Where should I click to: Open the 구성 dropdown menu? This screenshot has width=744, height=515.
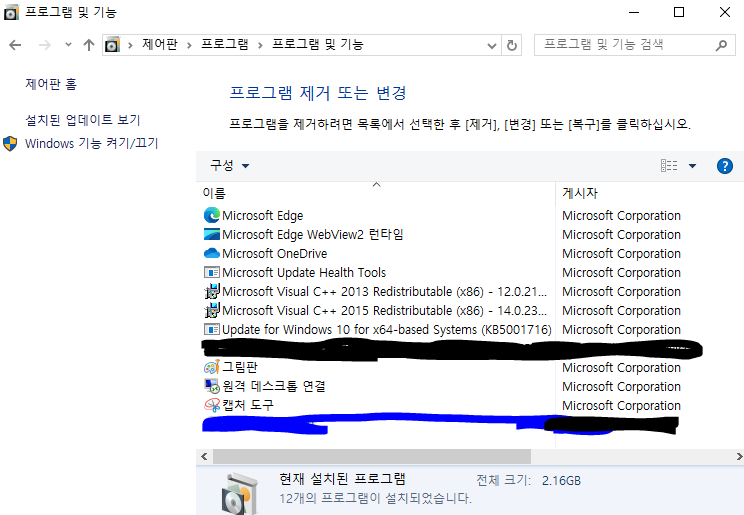coord(230,166)
